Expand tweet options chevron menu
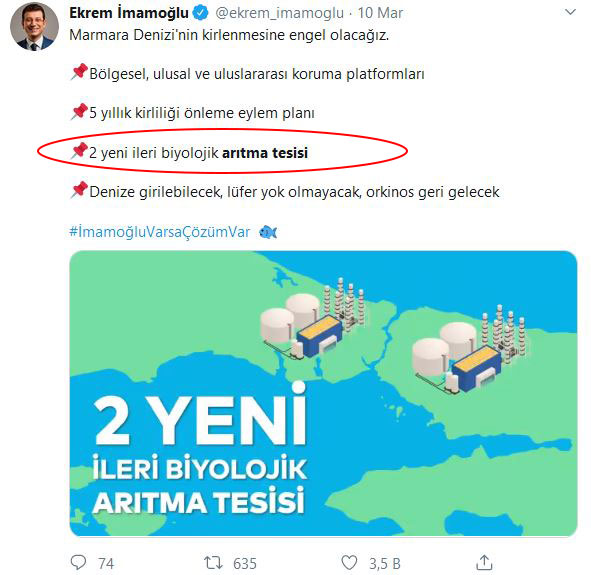 pos(570,12)
